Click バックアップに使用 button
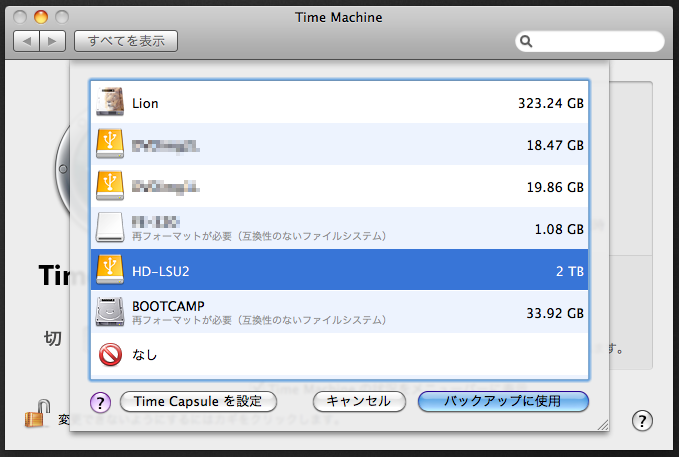 503,402
